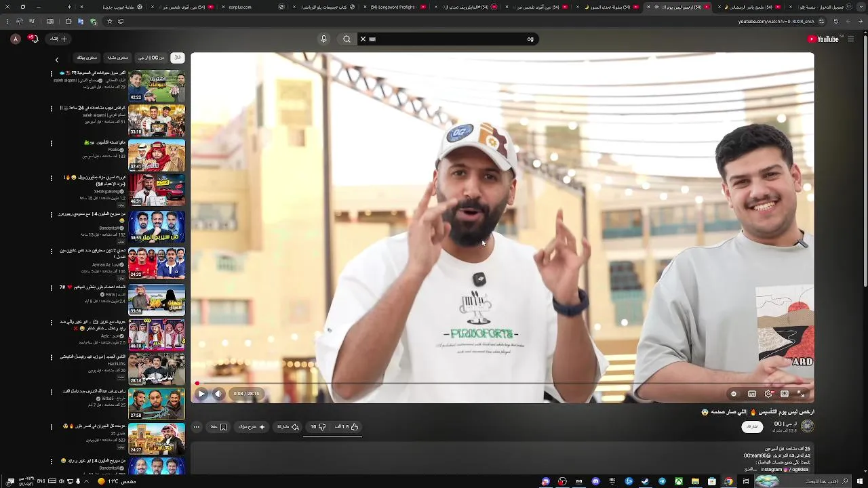This screenshot has height=488, width=868.
Task: Click the chip row scroll arrow
Action: point(57,60)
